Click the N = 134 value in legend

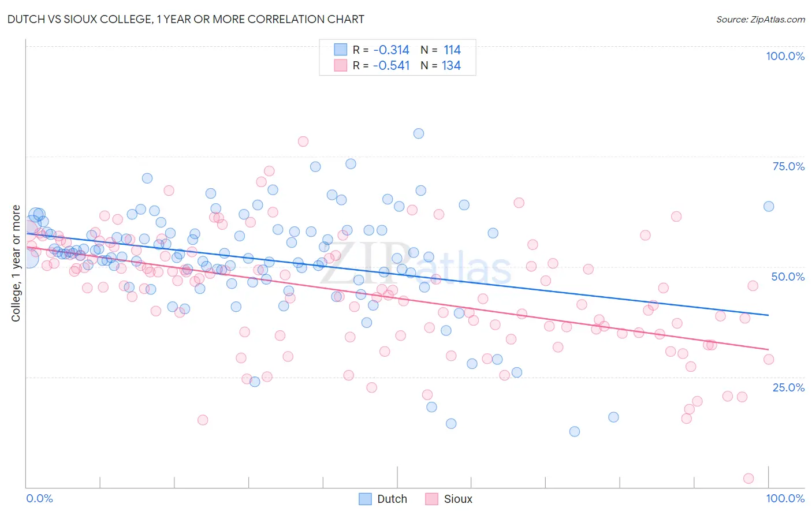(x=441, y=65)
